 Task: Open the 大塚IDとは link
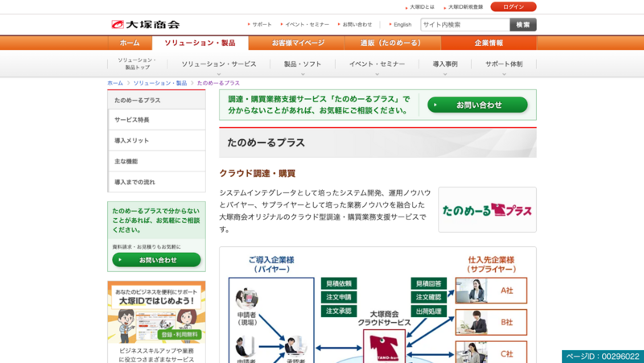click(422, 7)
